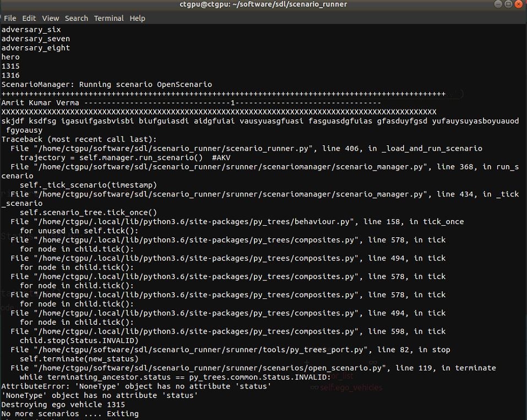
Task: Click the '1316' output line
Action: pyautogui.click(x=10, y=75)
